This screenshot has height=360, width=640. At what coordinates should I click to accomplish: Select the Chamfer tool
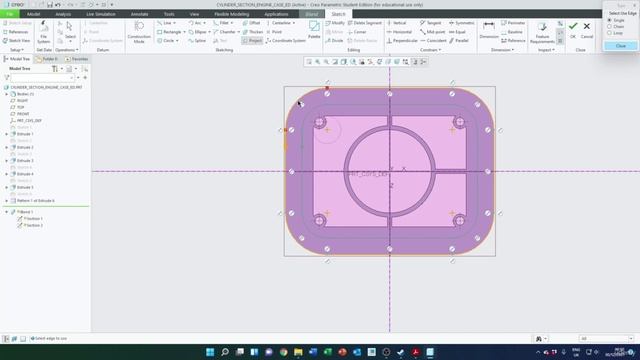click(x=224, y=32)
